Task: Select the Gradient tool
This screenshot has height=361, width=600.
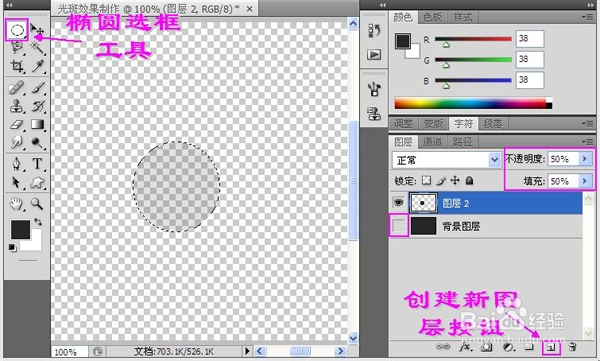Action: (37, 125)
